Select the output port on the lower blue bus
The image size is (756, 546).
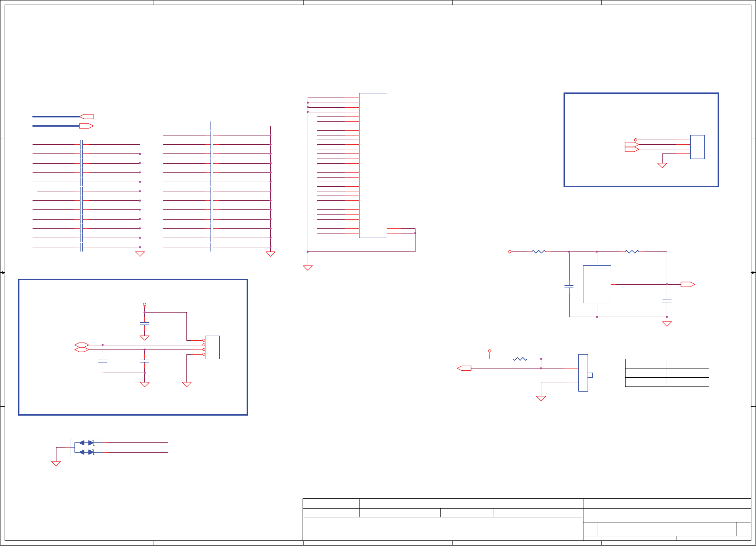click(87, 126)
